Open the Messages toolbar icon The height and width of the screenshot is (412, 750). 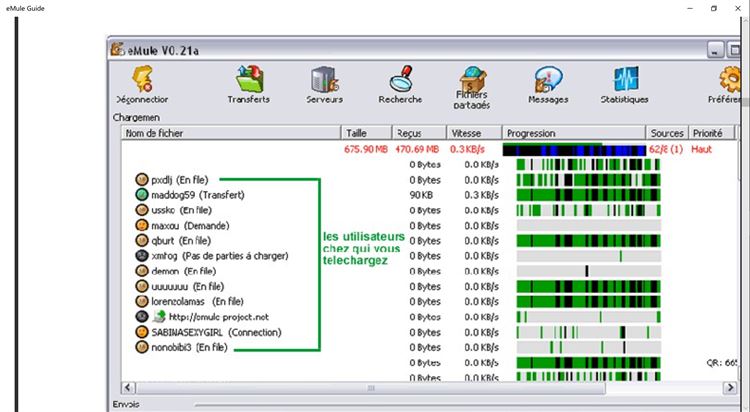click(x=548, y=79)
